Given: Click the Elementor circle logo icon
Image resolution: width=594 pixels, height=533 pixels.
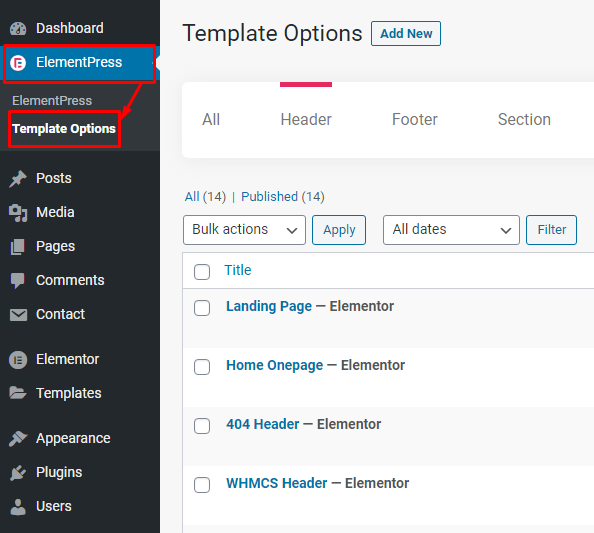Looking at the screenshot, I should pos(18,360).
